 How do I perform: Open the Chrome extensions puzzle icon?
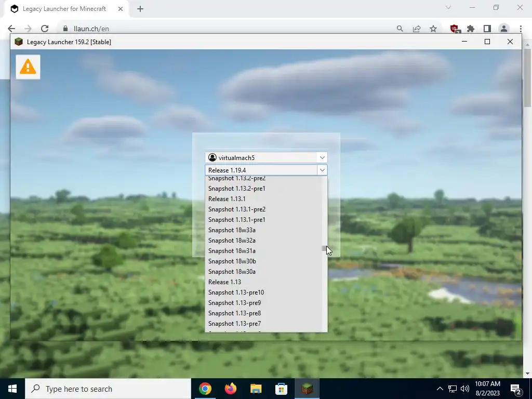tap(471, 29)
